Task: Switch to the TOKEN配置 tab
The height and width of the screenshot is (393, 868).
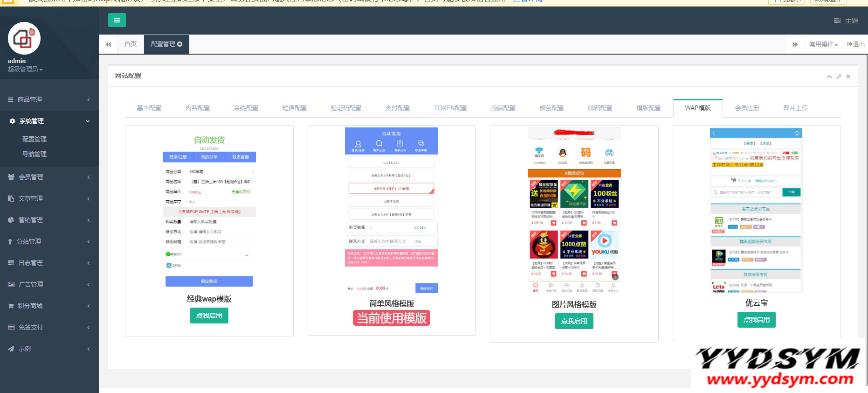Action: (450, 108)
